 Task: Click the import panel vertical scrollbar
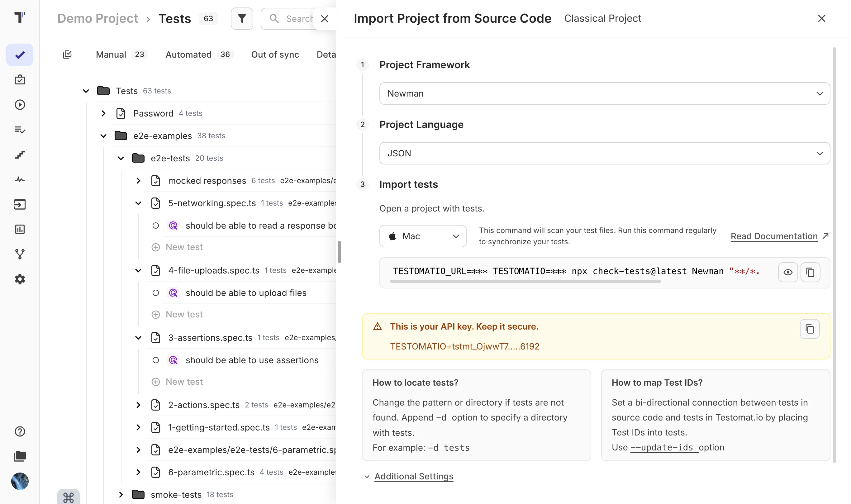click(834, 255)
